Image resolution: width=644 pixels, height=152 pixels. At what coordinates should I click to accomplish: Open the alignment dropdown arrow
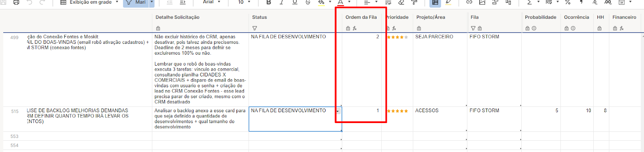coord(376,2)
